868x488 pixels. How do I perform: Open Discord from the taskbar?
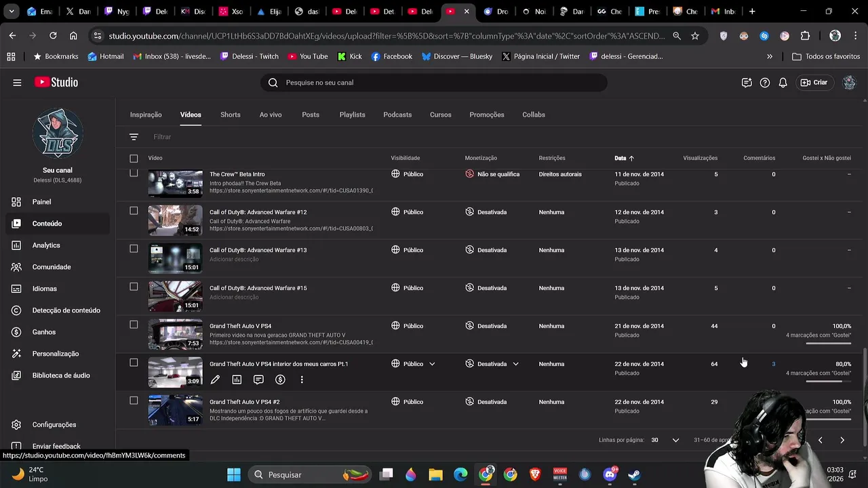coord(610,474)
